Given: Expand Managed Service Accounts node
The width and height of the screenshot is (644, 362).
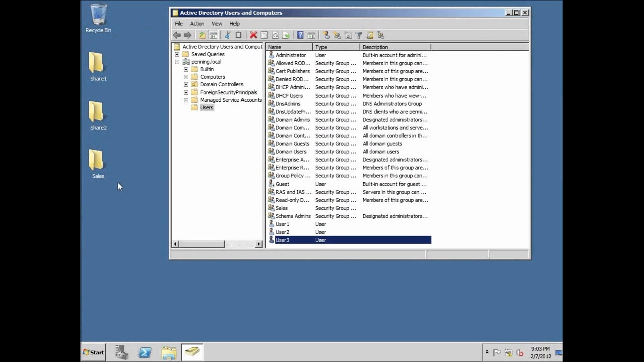Looking at the screenshot, I should (186, 100).
